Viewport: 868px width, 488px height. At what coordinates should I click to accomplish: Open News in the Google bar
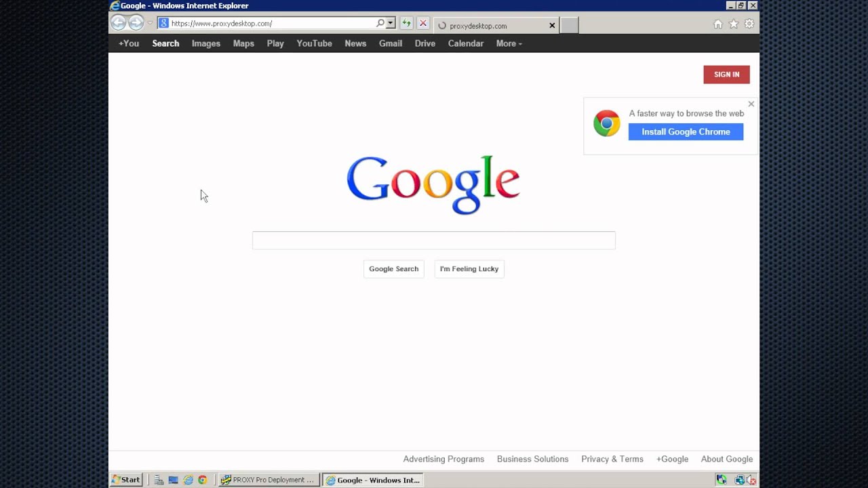tap(355, 43)
